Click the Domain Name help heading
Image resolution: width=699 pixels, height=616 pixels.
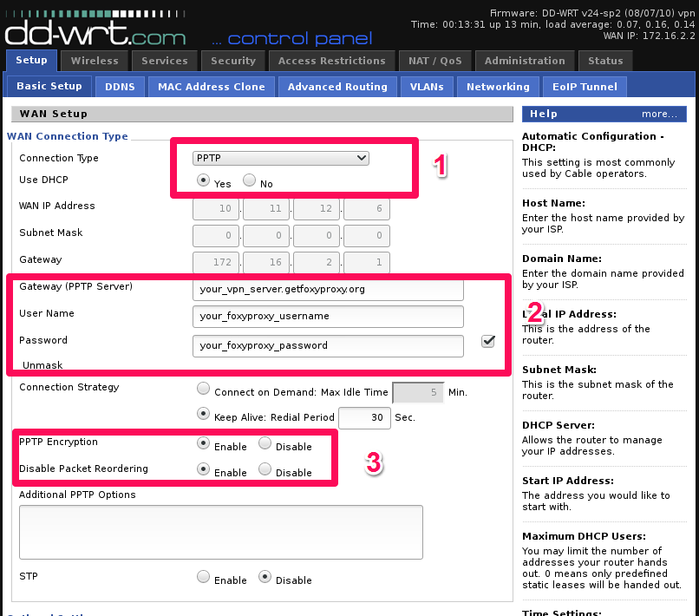click(562, 259)
